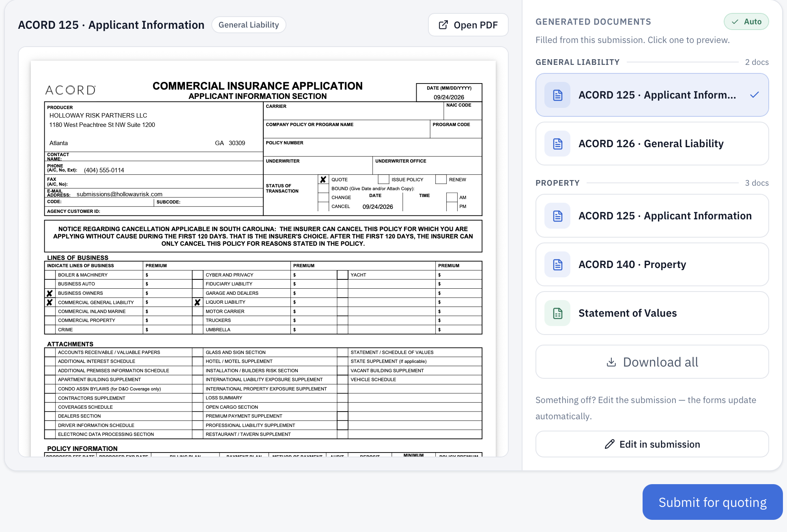787x532 pixels.
Task: Toggle the QUOTE status checkbox
Action: (x=323, y=179)
